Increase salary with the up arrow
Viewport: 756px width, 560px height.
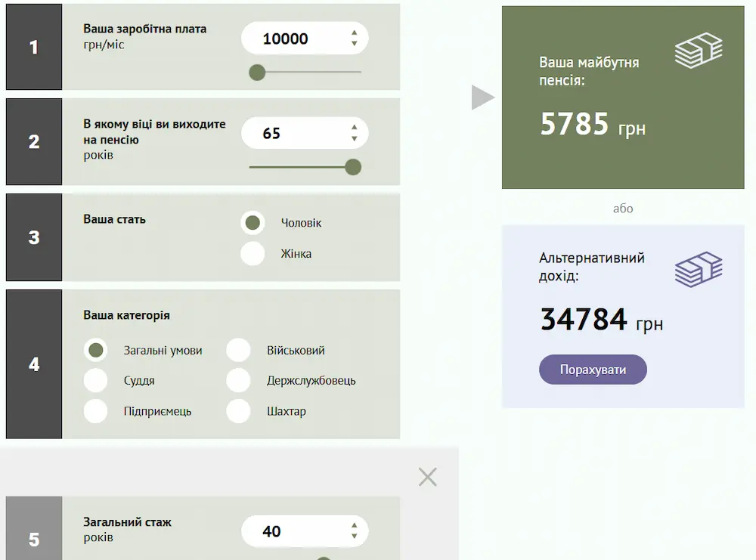354,33
